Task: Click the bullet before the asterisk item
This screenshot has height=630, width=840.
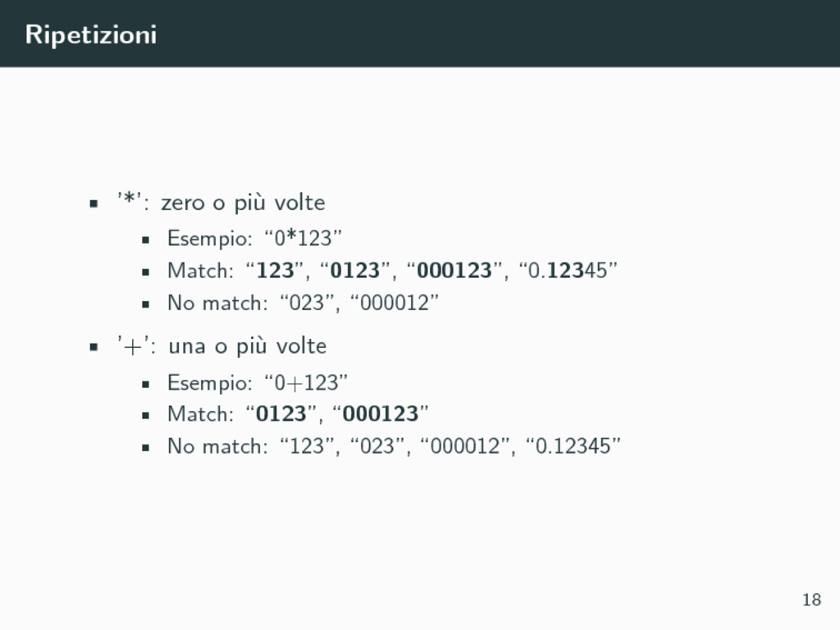Action: 94,203
